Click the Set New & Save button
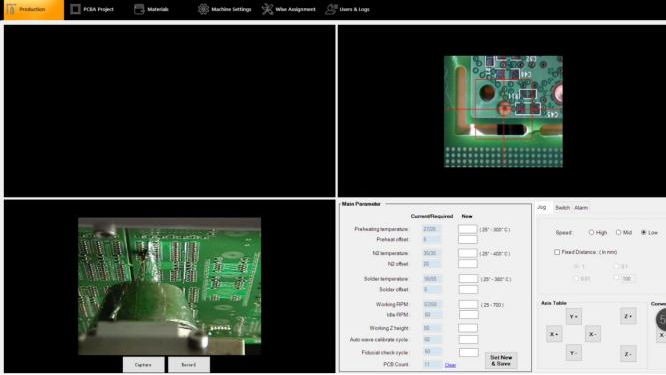The width and height of the screenshot is (666, 375). [x=501, y=361]
